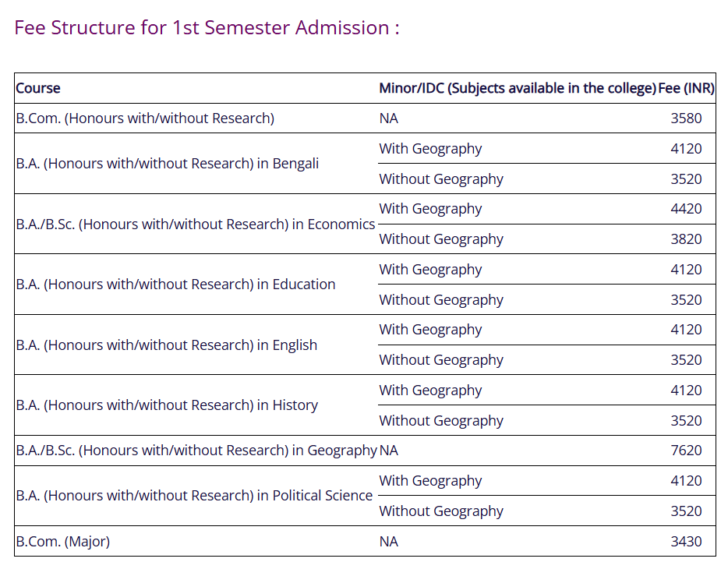
Task: Select the 3430 fee for B.Com. Major
Action: 686,542
